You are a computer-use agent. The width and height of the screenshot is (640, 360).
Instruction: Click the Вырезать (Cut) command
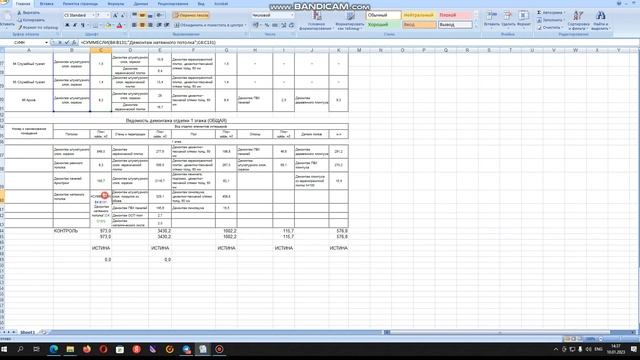point(29,13)
